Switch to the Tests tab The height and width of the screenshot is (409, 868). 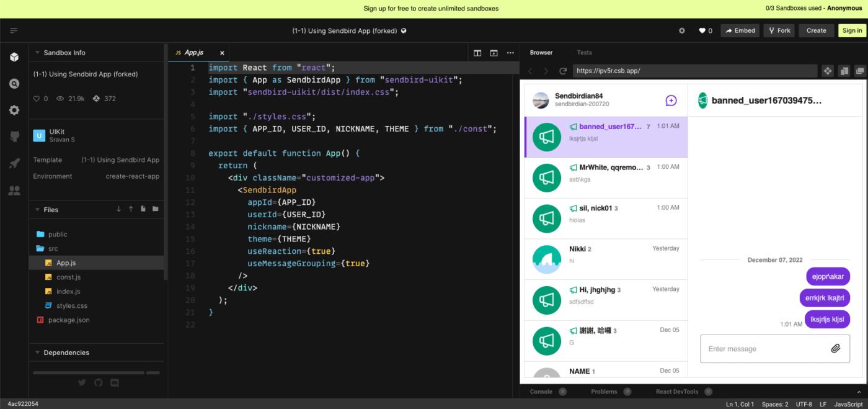(x=584, y=52)
